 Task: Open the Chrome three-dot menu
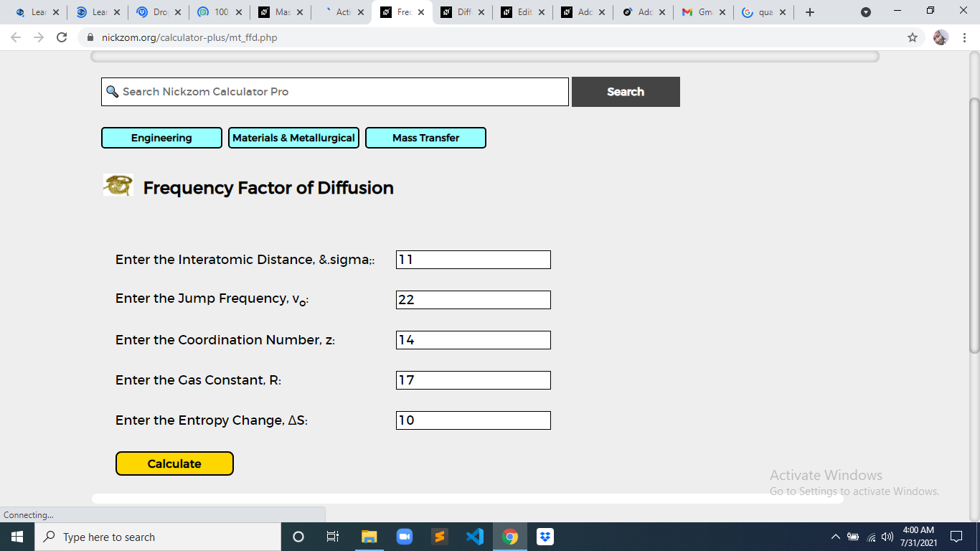pyautogui.click(x=965, y=37)
